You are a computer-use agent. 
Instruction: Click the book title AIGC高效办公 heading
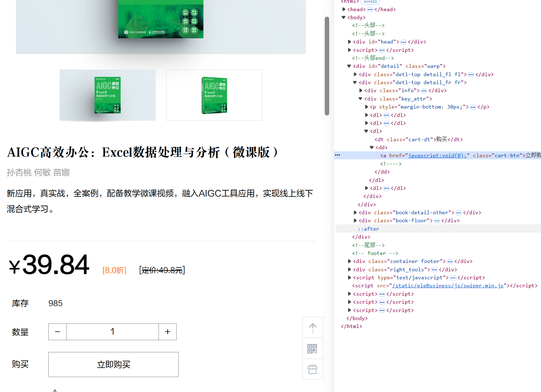tap(144, 152)
